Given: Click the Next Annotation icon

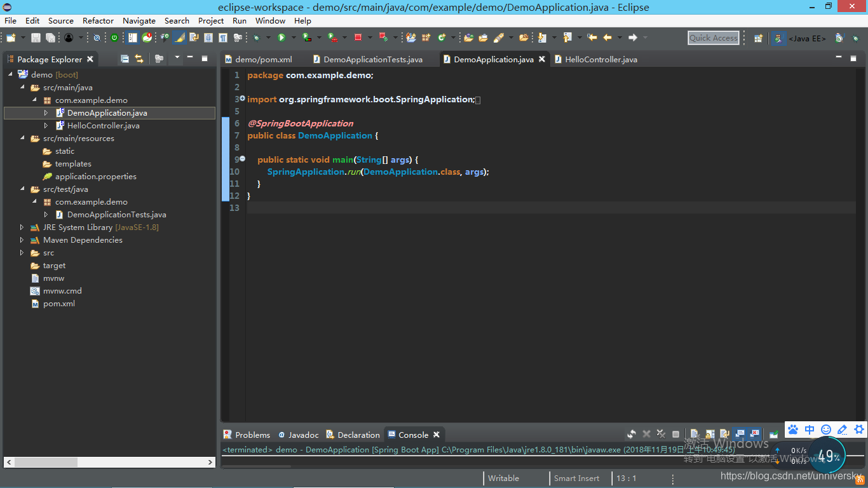Looking at the screenshot, I should point(542,37).
